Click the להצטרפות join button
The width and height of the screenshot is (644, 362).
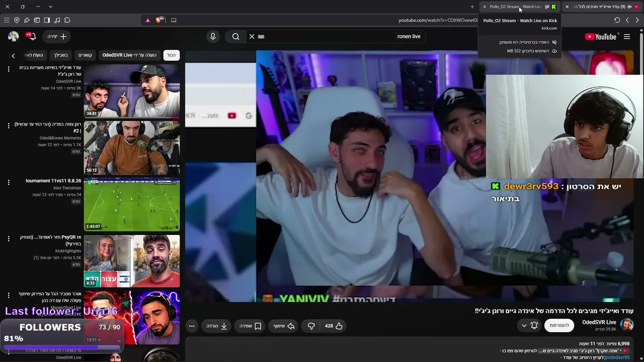(x=559, y=325)
